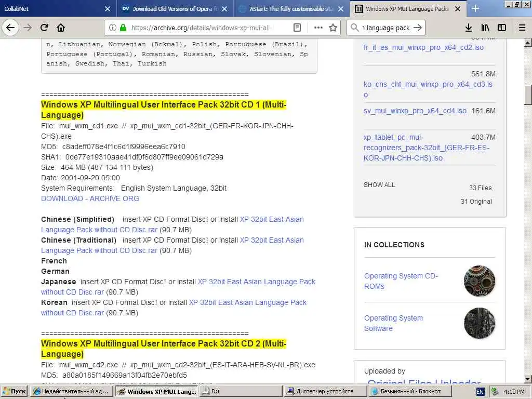Open Operating System CD-ROMs collection link

tap(401, 281)
